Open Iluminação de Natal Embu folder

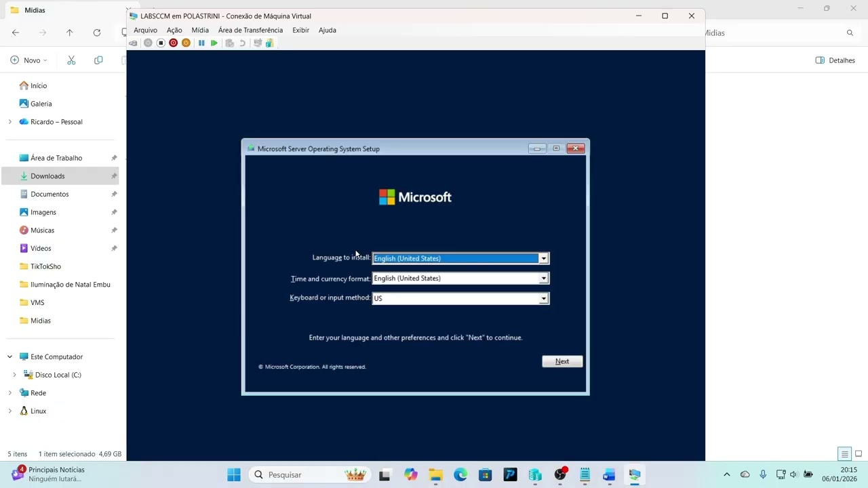pos(70,285)
